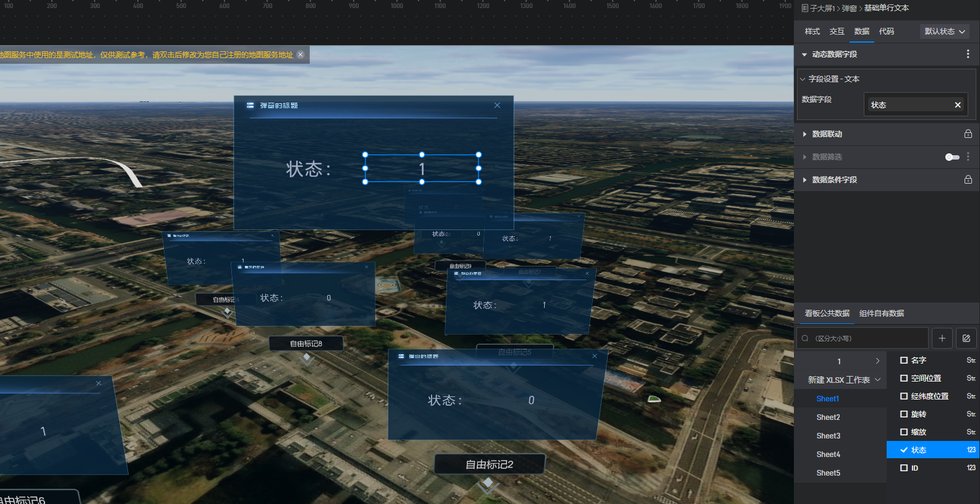980x504 pixels.
Task: Click the lock icon on 数据联动
Action: coord(968,134)
